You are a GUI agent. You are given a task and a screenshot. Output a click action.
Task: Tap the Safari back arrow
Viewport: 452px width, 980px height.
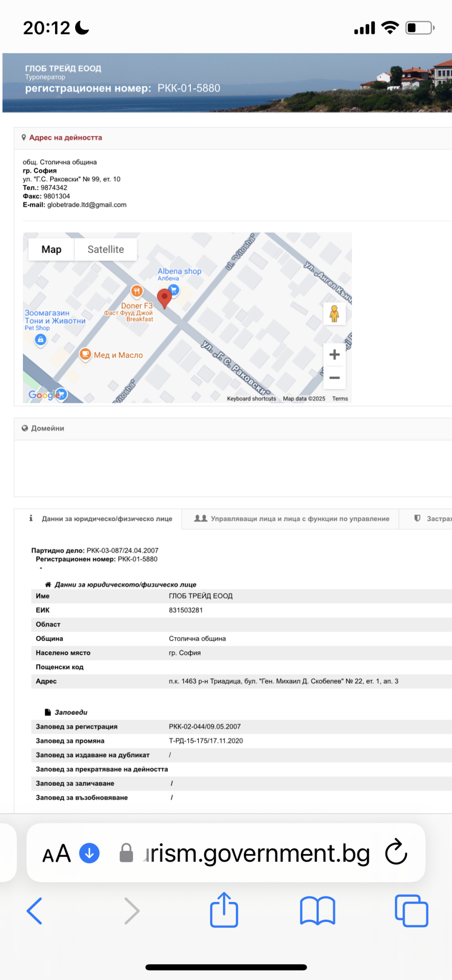coord(34,911)
